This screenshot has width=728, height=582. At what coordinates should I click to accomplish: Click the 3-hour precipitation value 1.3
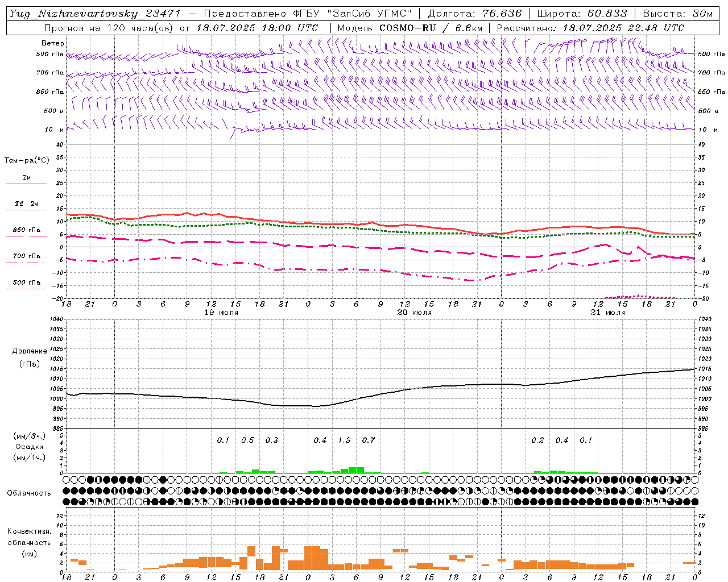point(344,440)
